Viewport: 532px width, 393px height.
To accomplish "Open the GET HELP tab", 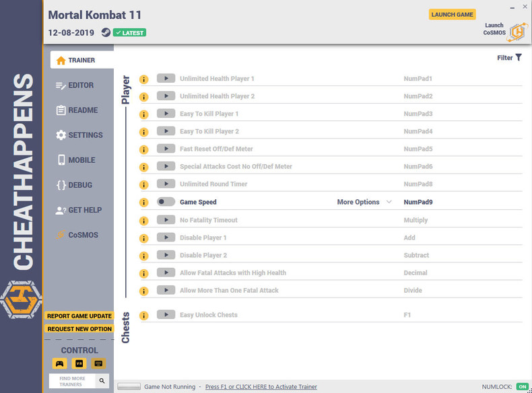I will [78, 210].
